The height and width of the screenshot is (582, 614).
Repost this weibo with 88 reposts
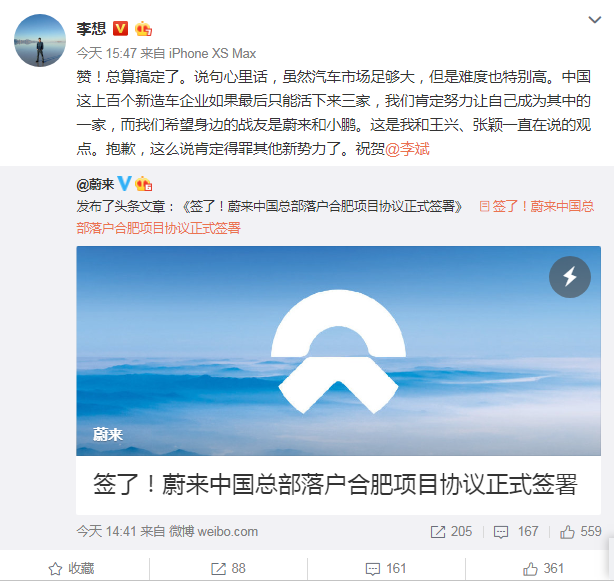pyautogui.click(x=228, y=569)
